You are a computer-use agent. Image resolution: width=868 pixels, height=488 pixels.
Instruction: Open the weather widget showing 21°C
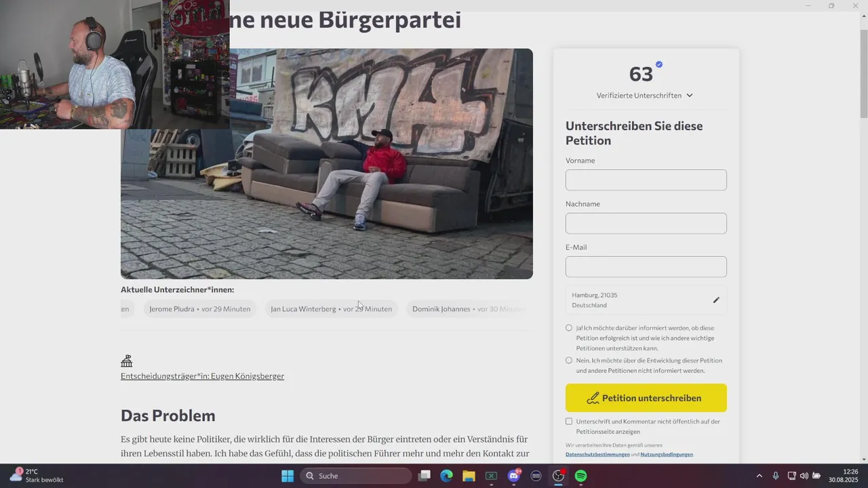click(37, 476)
